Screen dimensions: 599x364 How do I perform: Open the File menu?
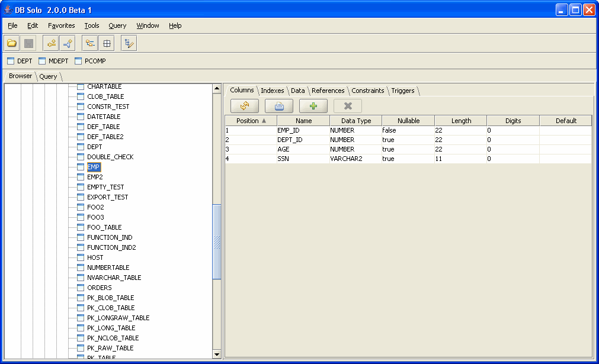pyautogui.click(x=12, y=25)
